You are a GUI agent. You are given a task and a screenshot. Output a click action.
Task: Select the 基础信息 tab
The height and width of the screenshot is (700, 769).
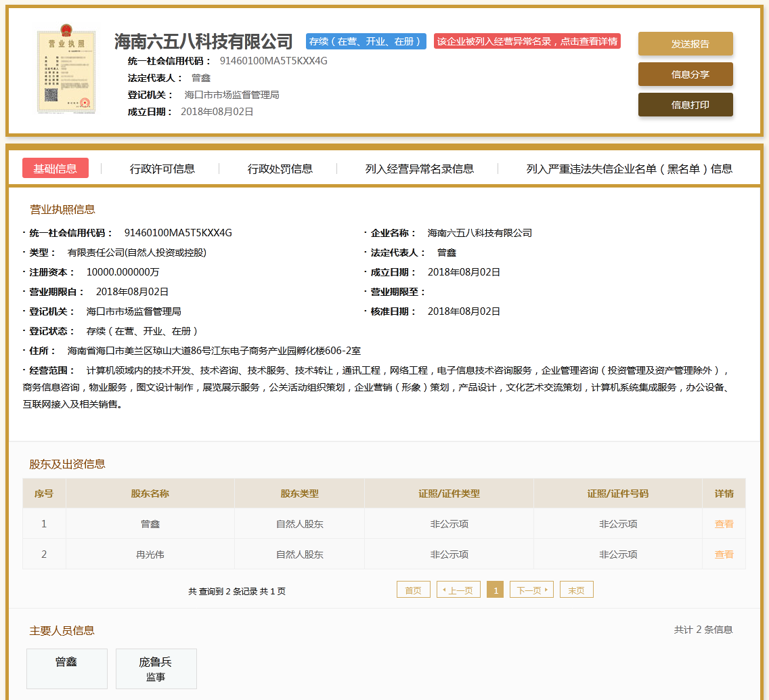tap(55, 168)
